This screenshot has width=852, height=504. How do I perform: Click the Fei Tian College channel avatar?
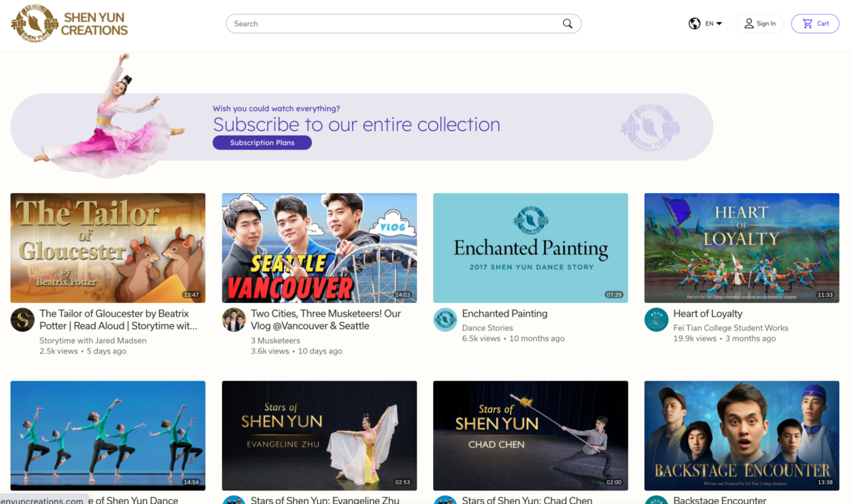coord(656,319)
